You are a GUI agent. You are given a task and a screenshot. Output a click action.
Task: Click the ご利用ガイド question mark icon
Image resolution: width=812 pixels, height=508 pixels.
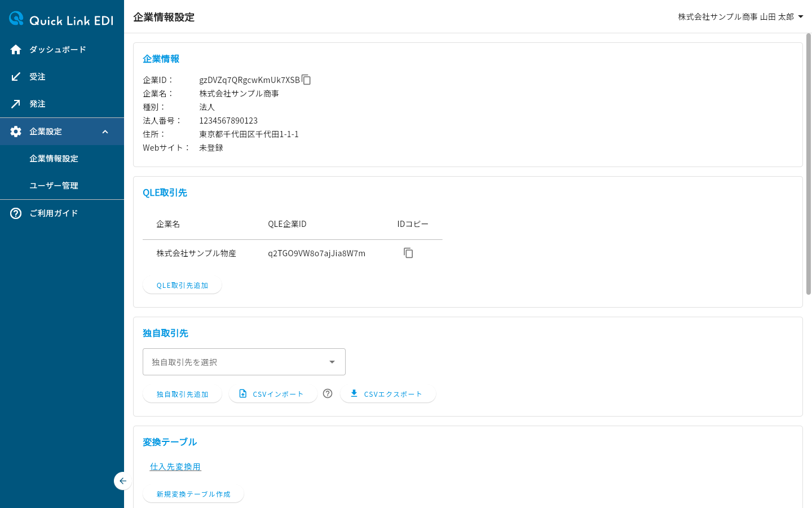click(16, 213)
